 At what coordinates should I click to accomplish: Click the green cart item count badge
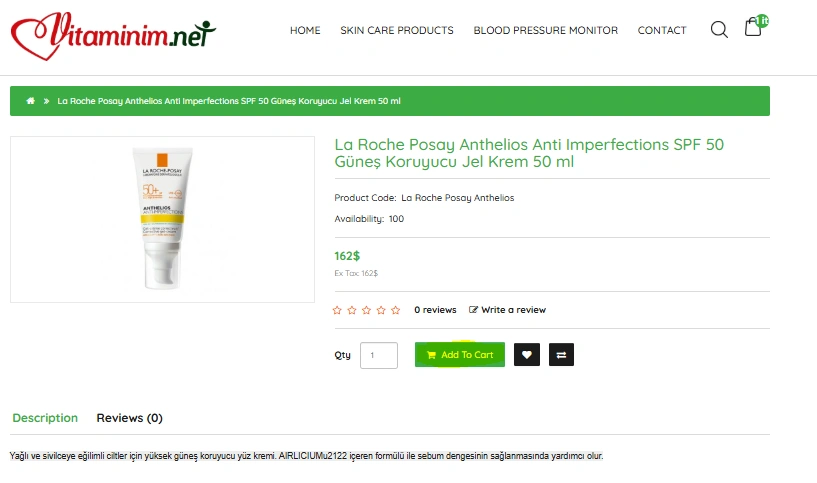click(762, 21)
